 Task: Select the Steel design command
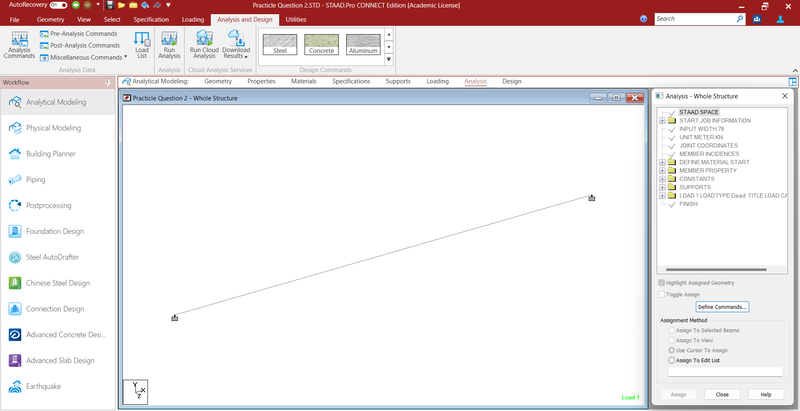click(x=280, y=44)
